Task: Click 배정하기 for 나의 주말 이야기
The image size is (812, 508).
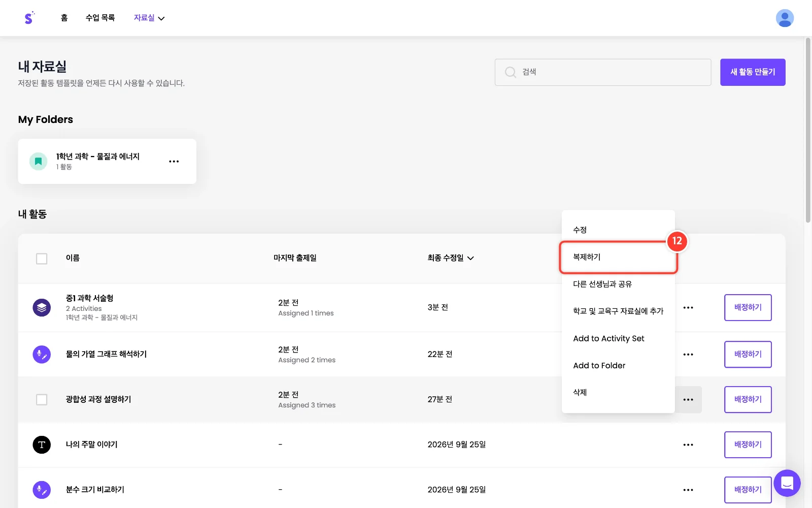Action: pyautogui.click(x=748, y=444)
